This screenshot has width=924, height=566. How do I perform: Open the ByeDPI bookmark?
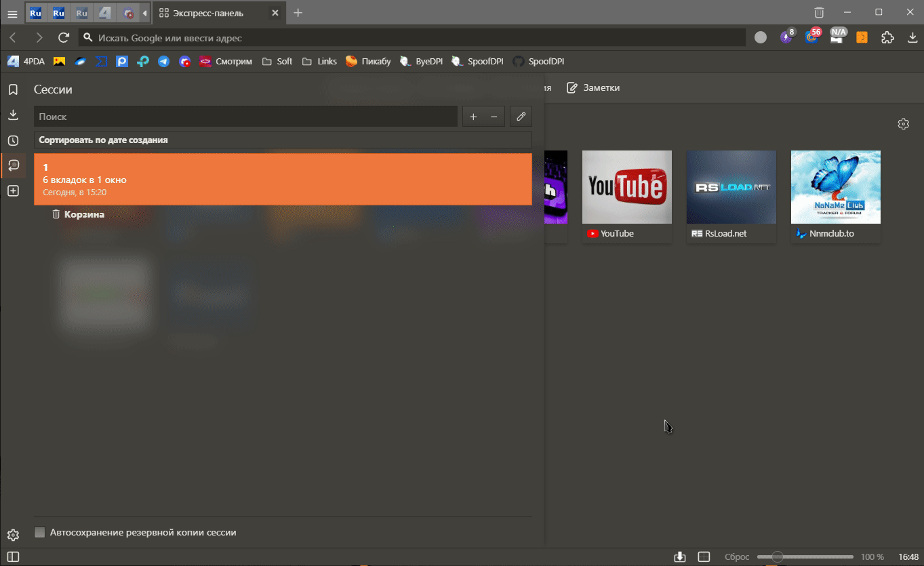coord(421,62)
